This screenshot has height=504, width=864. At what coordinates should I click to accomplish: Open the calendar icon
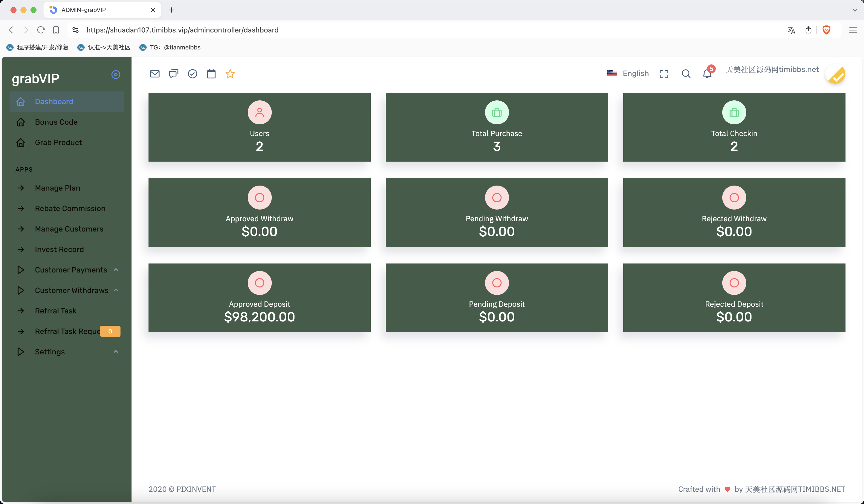pos(211,74)
